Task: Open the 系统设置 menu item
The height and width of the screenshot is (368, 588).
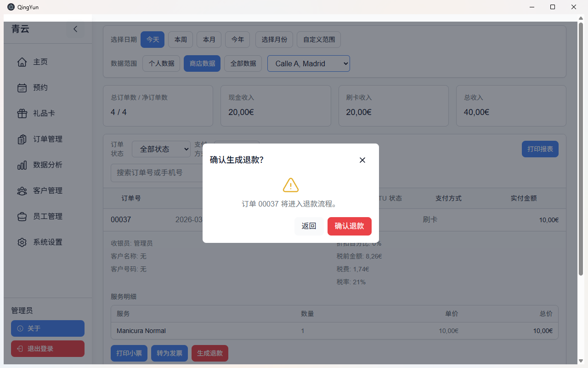Action: pyautogui.click(x=48, y=242)
